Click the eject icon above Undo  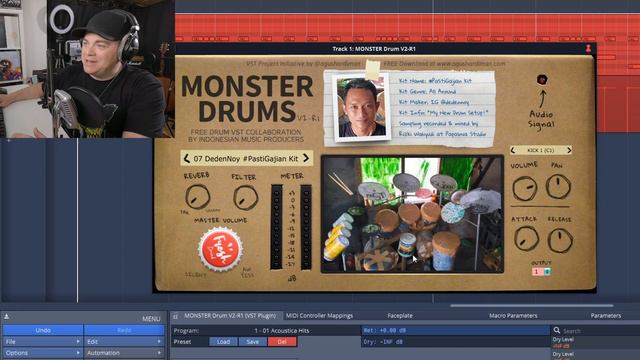(x=7, y=316)
